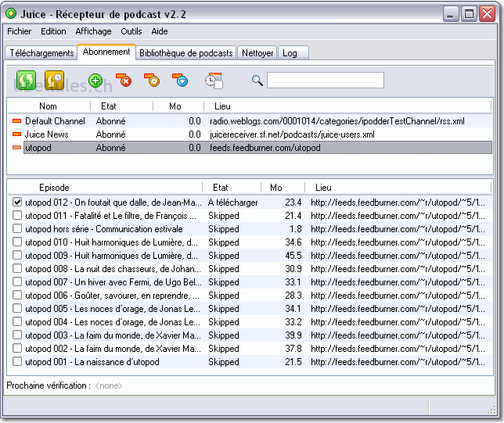Open the scheduler clock icon
Image resolution: width=504 pixels, height=423 pixels.
[x=214, y=81]
